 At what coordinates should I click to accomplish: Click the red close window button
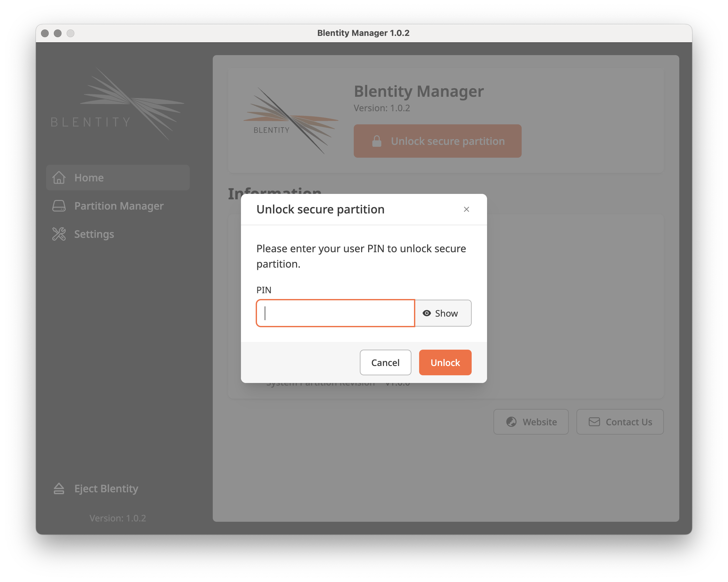click(x=45, y=33)
